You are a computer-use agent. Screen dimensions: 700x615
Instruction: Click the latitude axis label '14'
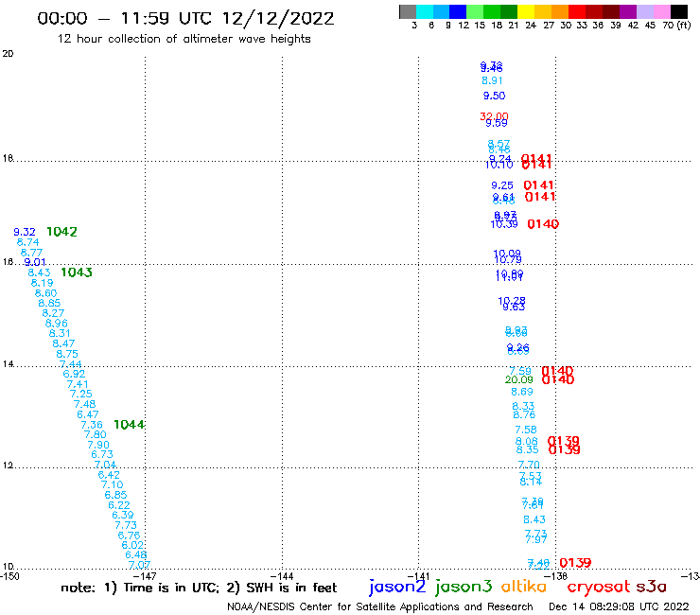[x=8, y=364]
